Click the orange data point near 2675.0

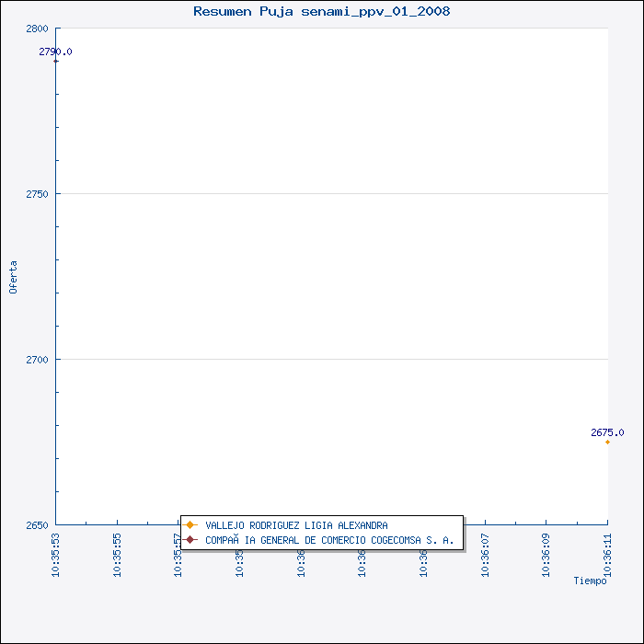coord(607,443)
